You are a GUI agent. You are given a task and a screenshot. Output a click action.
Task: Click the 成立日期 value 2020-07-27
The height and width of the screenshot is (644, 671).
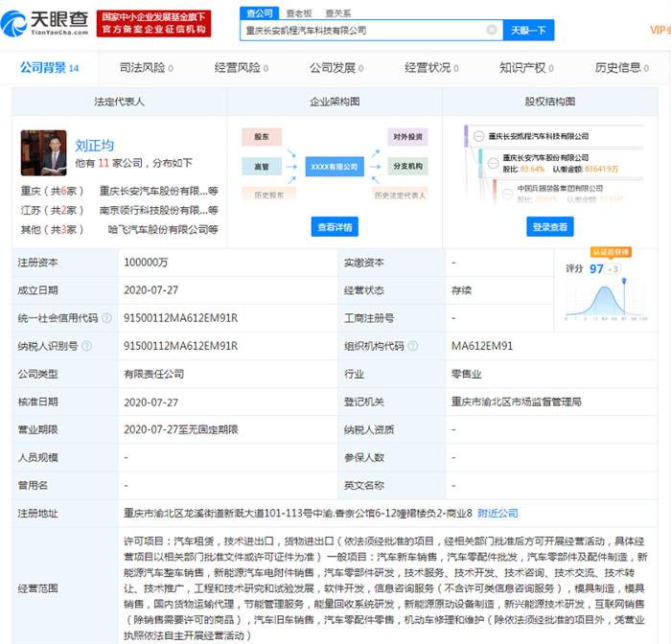coord(150,290)
